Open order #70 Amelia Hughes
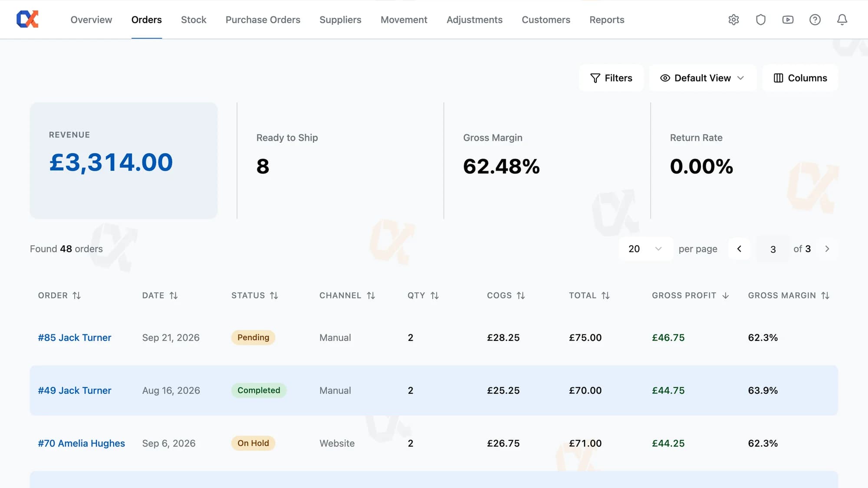 82,443
